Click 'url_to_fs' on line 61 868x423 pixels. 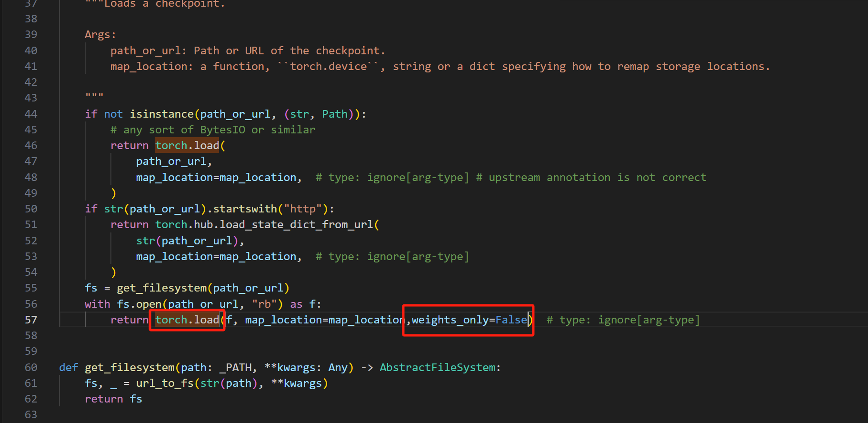coord(165,383)
